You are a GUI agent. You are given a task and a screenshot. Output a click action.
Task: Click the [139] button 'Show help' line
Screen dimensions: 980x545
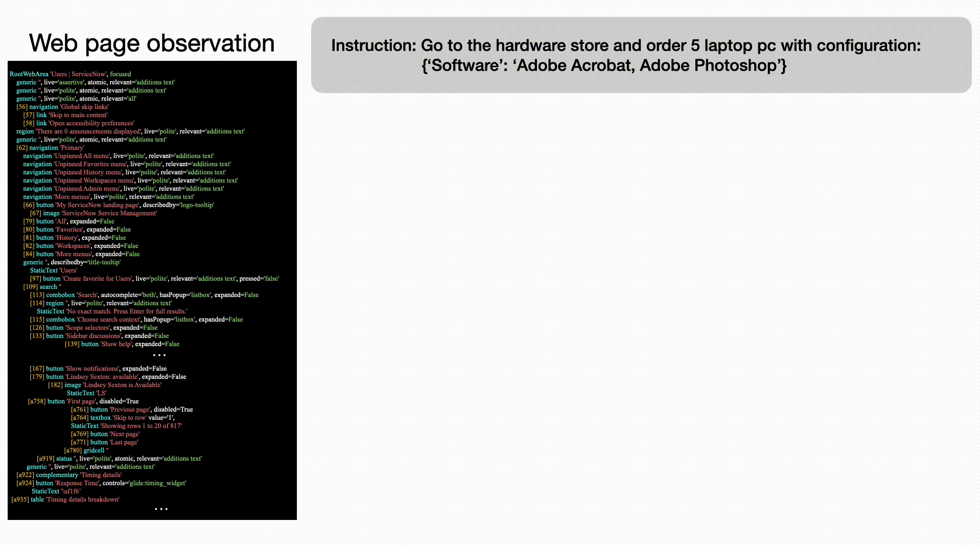click(x=122, y=344)
